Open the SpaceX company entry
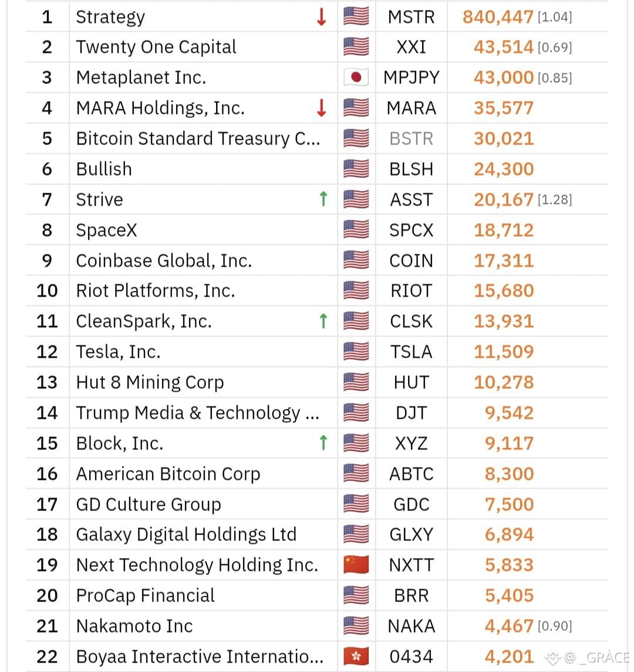The height and width of the screenshot is (672, 634). point(106,230)
